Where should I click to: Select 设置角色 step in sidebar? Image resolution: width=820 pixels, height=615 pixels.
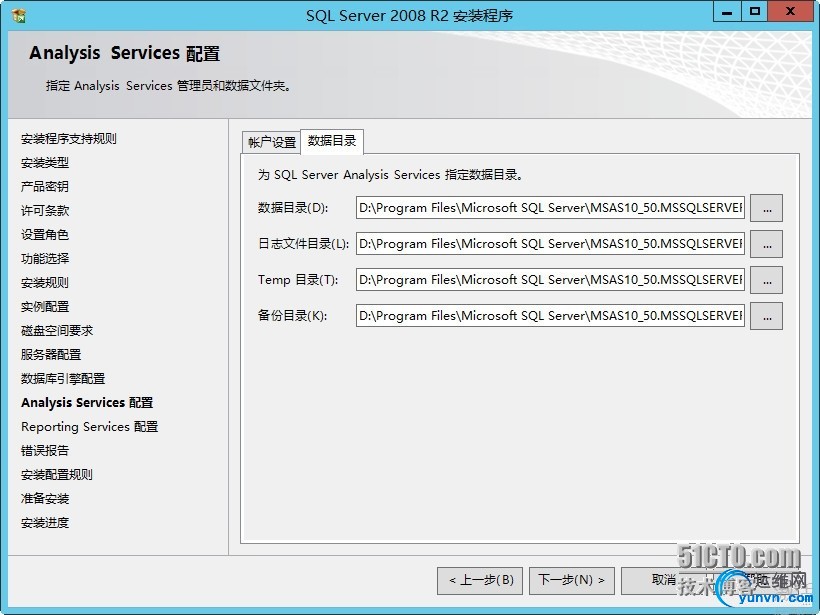click(x=45, y=235)
